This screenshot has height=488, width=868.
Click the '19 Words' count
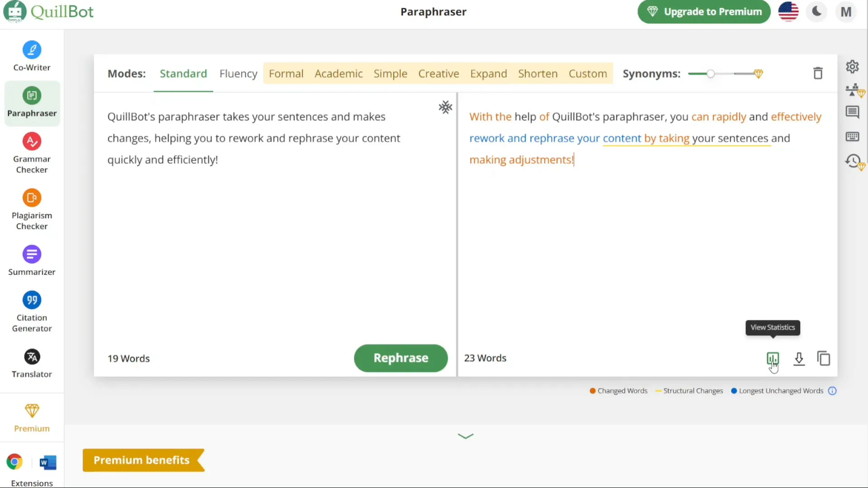tap(128, 358)
